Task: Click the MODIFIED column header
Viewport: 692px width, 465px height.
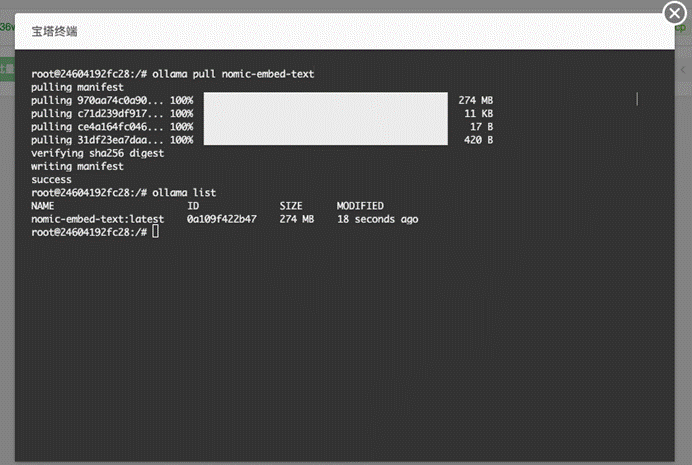Action: coord(360,206)
